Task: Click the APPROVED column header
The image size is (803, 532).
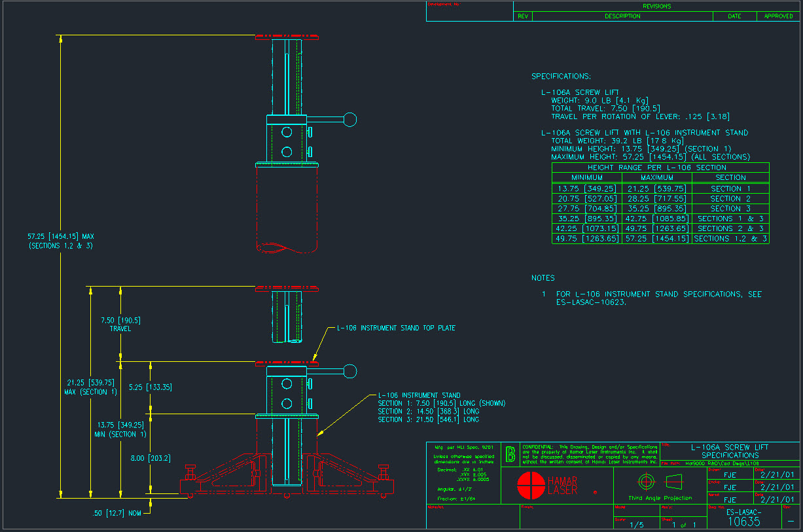Action: tap(778, 16)
